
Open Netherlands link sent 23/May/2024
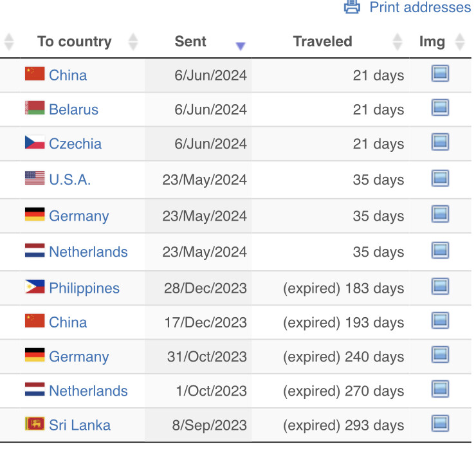(88, 252)
